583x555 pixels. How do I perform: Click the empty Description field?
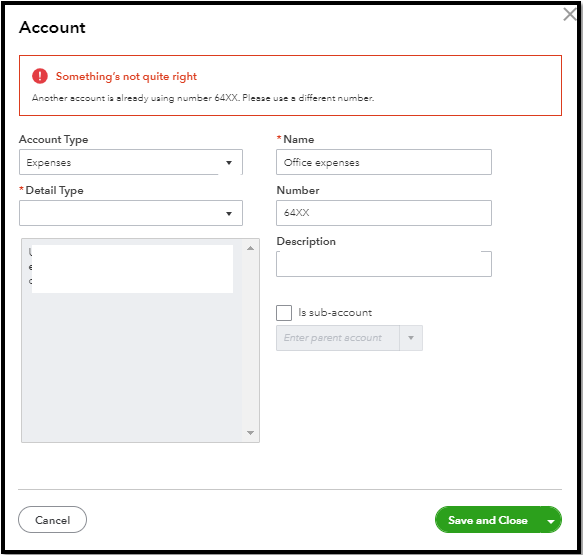pyautogui.click(x=384, y=264)
